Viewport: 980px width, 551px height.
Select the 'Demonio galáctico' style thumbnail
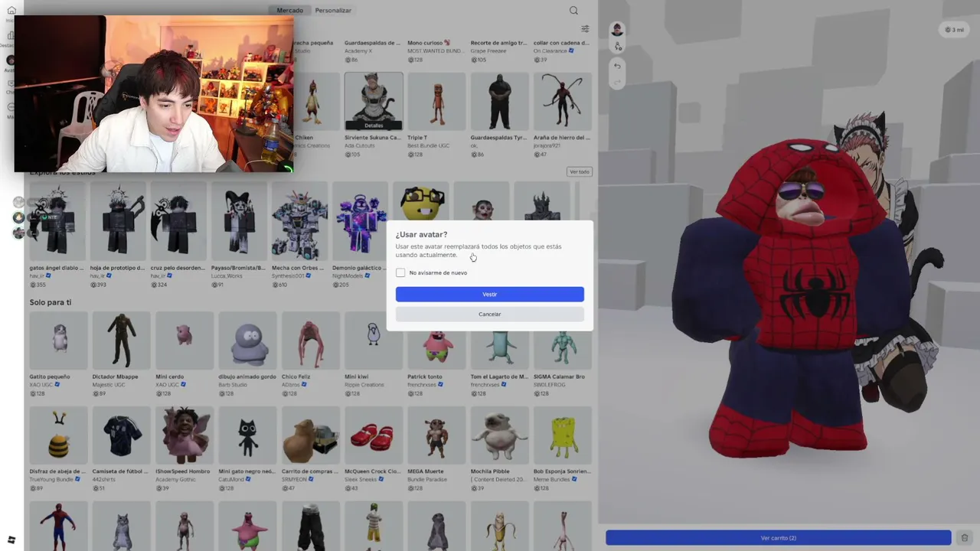[361, 222]
